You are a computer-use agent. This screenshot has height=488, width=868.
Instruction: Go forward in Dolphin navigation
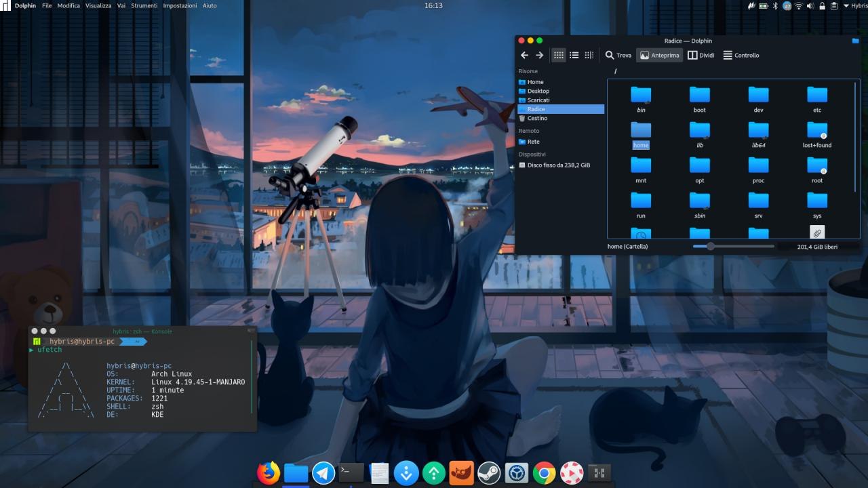[540, 56]
